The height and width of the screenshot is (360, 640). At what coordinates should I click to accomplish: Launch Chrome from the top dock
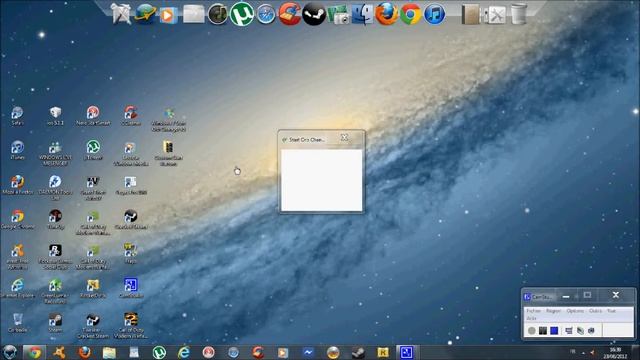[x=410, y=15]
